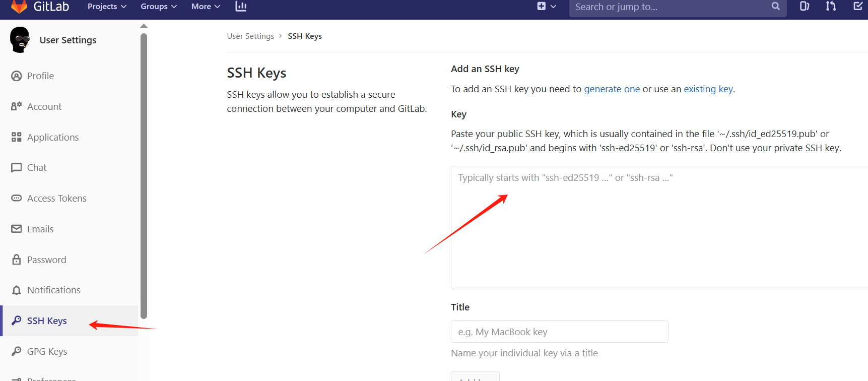Open the new item plus dropdown

[547, 7]
